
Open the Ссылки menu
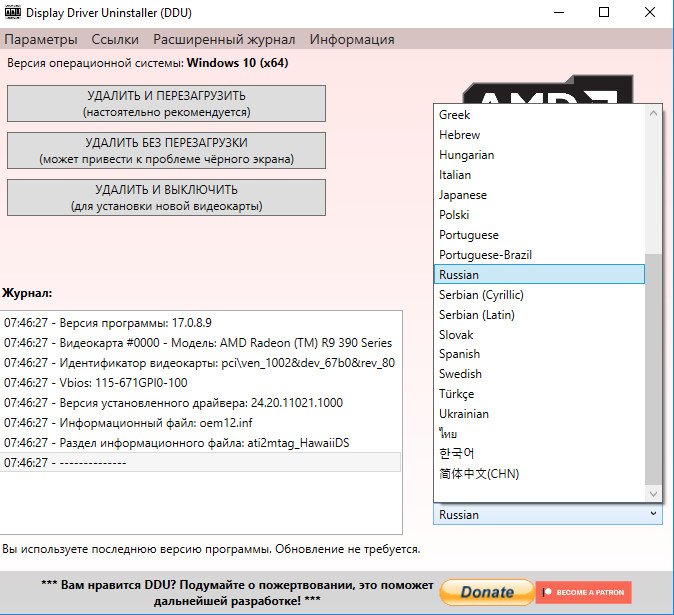point(115,39)
